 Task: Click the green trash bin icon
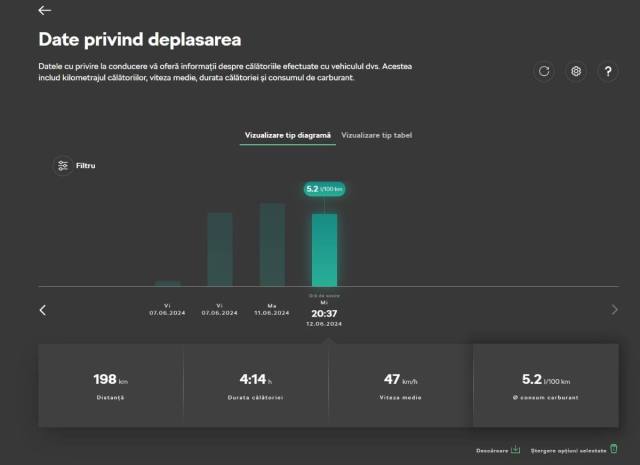click(614, 449)
